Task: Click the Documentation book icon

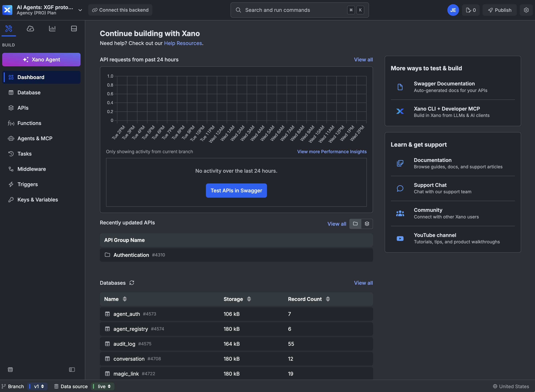Action: [x=400, y=163]
